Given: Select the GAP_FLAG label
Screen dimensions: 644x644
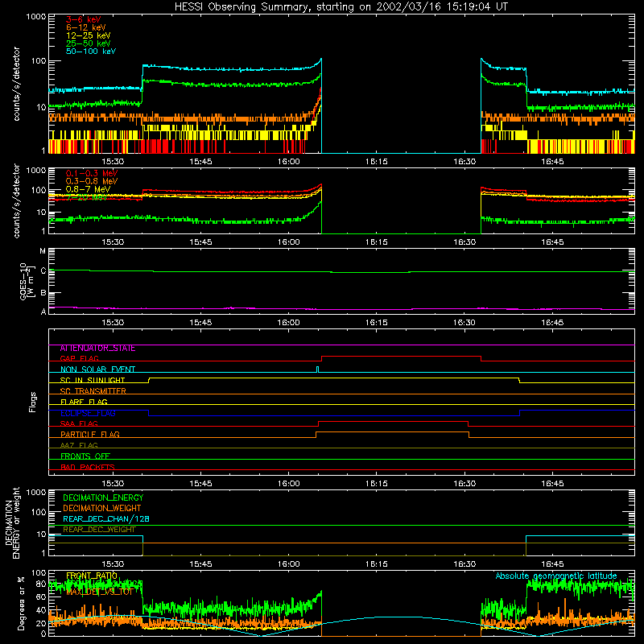Looking at the screenshot, I should pos(79,358).
